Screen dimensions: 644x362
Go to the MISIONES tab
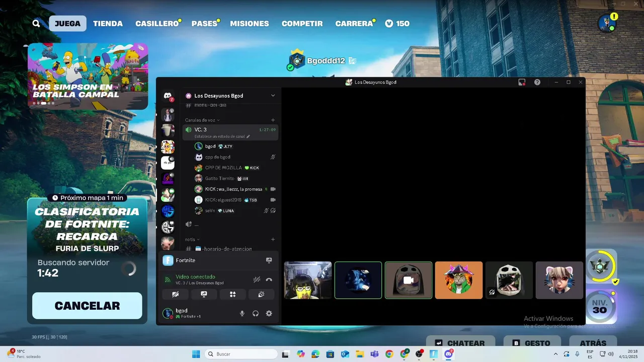250,24
